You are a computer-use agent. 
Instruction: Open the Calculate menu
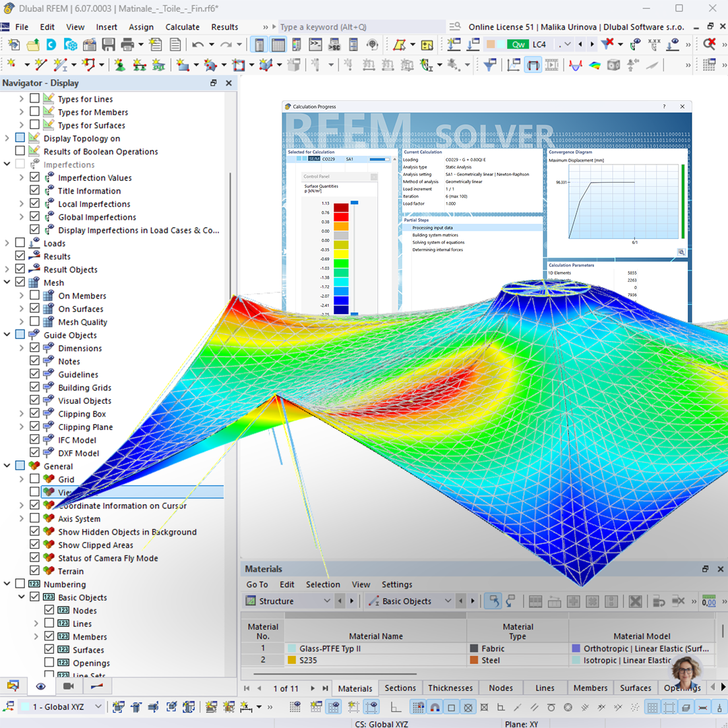coord(183,27)
